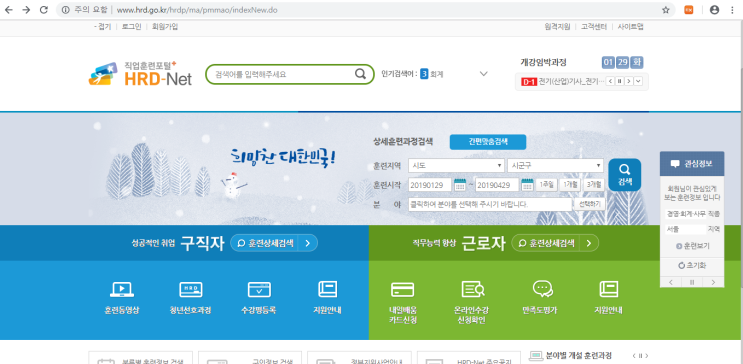Click the 서울 region text in 관심정보
Viewport: 743px width, 364px height.
pos(686,229)
